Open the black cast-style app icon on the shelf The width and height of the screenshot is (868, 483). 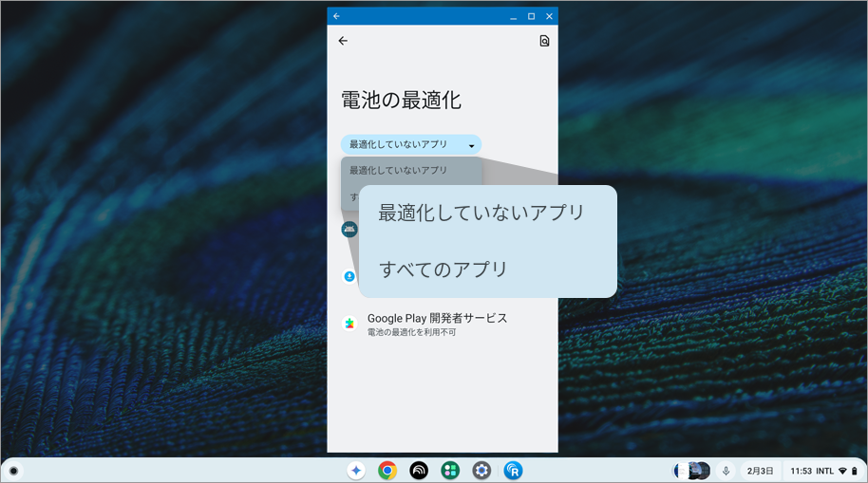coord(419,471)
